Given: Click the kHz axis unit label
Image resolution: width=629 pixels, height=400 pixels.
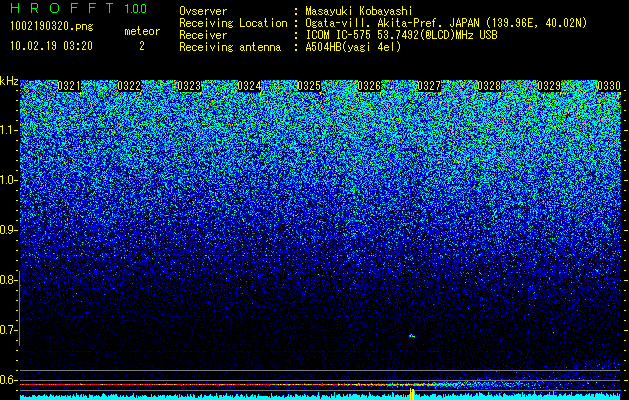Looking at the screenshot, I should [9, 81].
